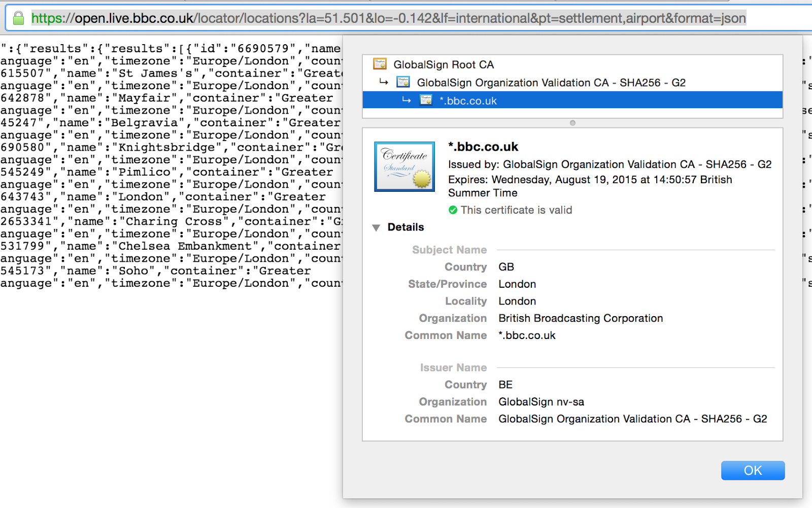Click 'This certificate is valid' text
Screen dimensions: 812x508
[516, 210]
